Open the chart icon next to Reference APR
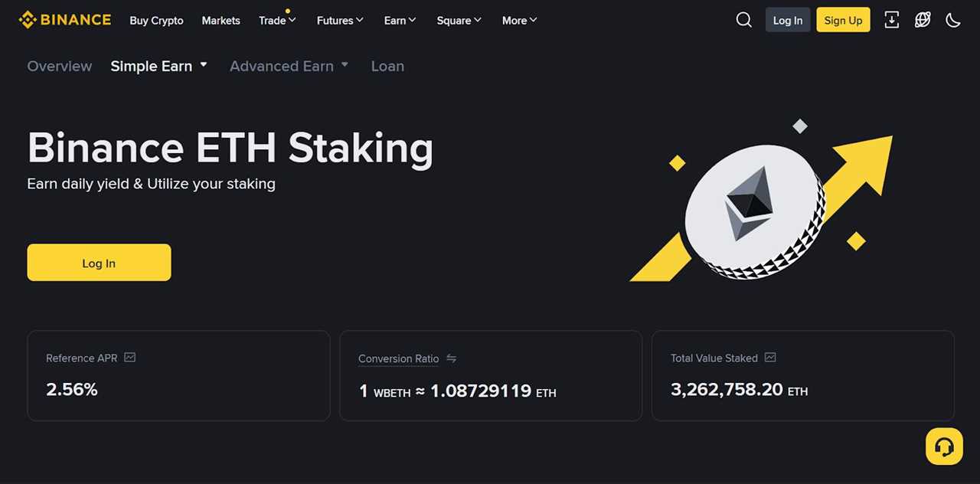 pyautogui.click(x=129, y=358)
